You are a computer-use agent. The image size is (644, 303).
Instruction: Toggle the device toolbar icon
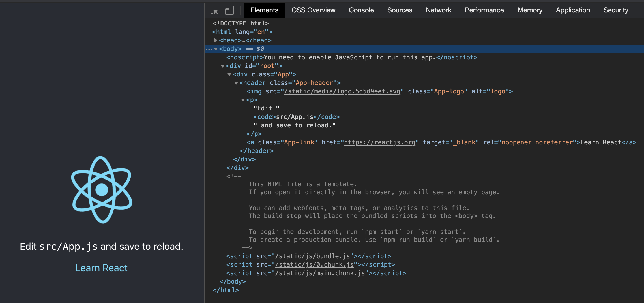point(229,10)
